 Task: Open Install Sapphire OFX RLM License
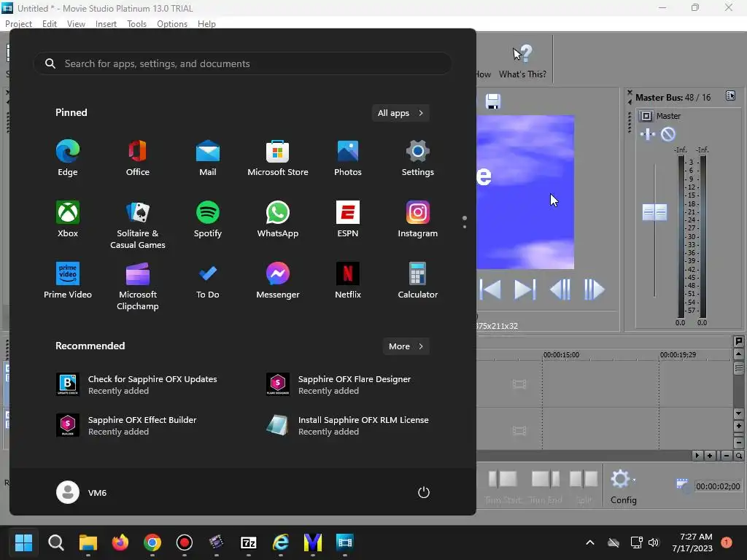point(348,425)
